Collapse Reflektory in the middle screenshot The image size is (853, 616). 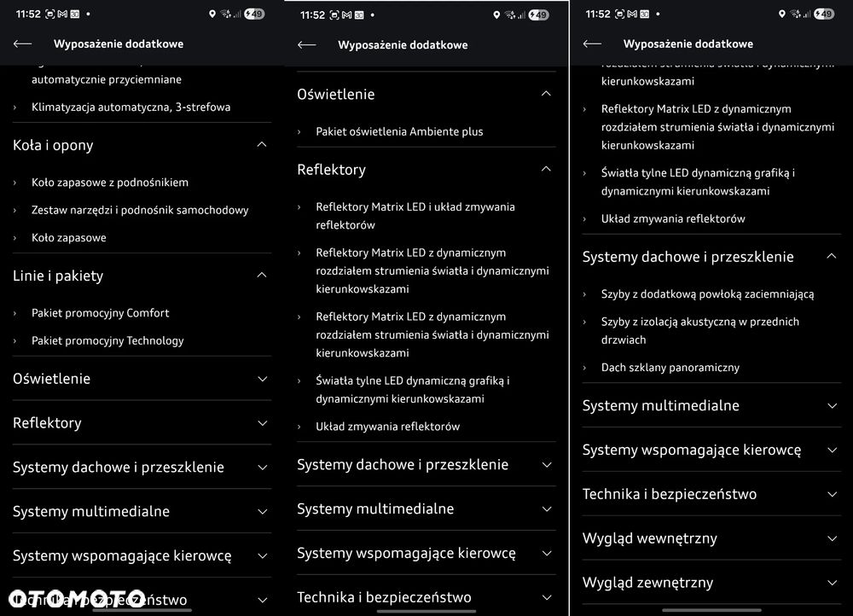[x=546, y=169]
